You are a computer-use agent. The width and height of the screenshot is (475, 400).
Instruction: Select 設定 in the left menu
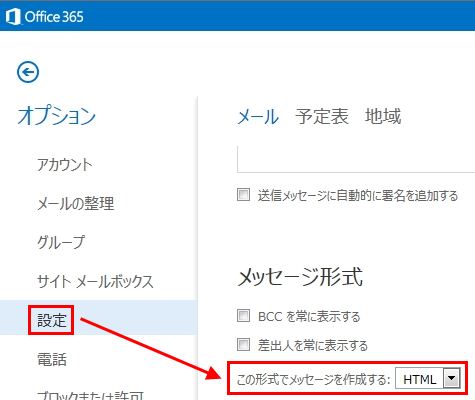pos(51,320)
